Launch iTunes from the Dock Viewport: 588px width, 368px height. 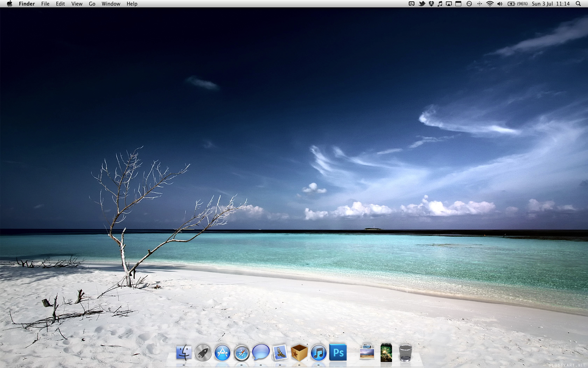(x=318, y=353)
